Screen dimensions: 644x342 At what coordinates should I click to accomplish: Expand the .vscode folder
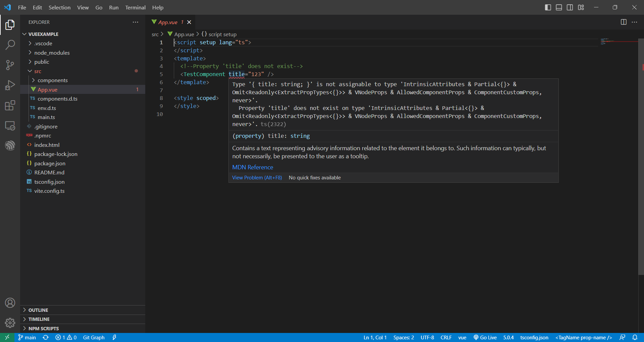tap(30, 43)
